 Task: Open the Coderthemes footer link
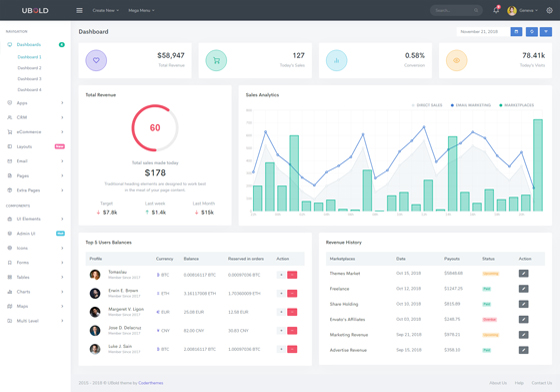tap(151, 383)
